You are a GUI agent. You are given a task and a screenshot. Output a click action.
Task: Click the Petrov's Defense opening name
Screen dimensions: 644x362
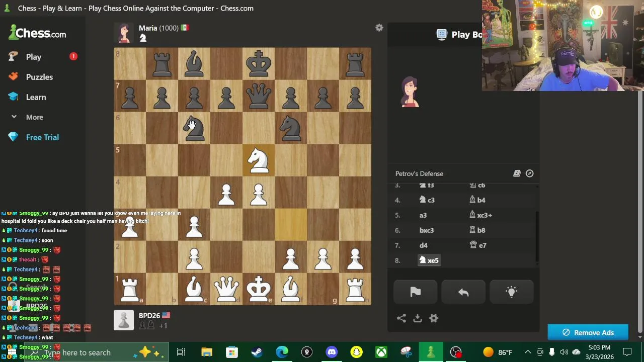click(x=419, y=173)
